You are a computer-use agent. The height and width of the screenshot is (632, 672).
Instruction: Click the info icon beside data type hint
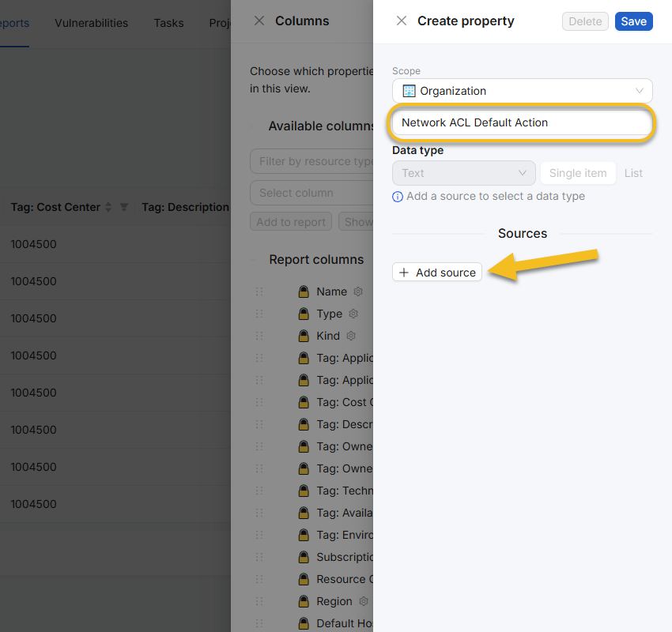(x=398, y=197)
